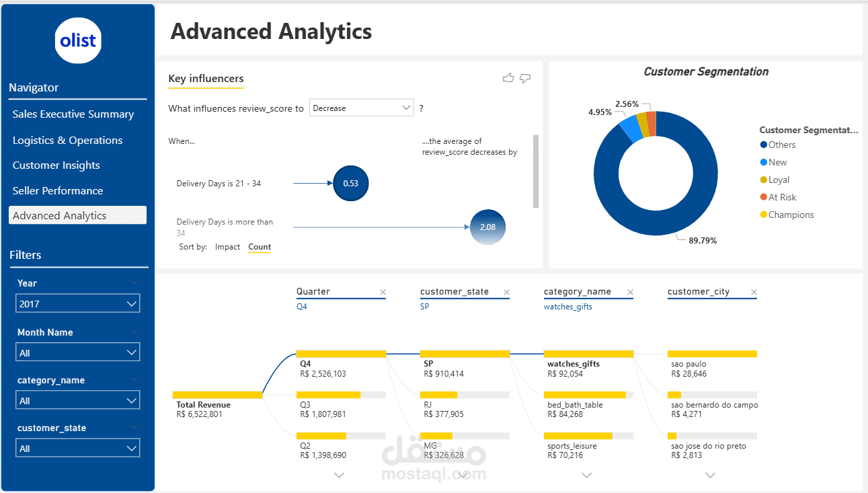Sort key influencers by Count
Screen dimensions: 868x493
[260, 247]
